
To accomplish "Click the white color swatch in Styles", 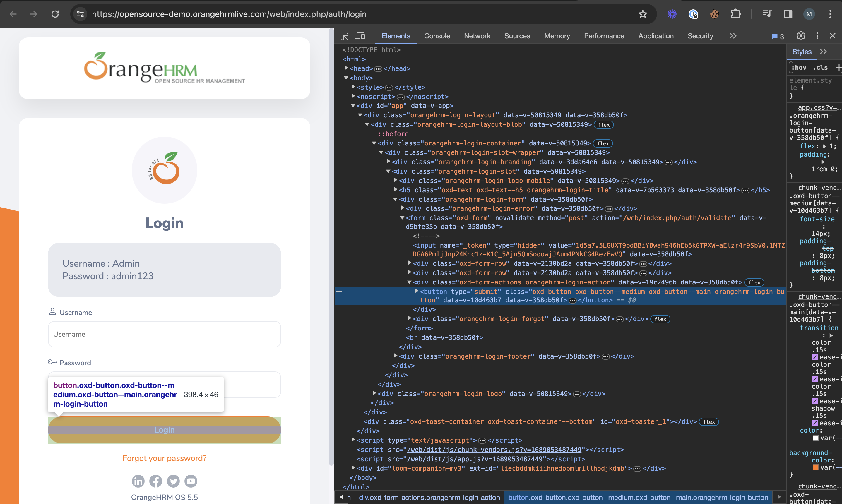I will pos(816,438).
